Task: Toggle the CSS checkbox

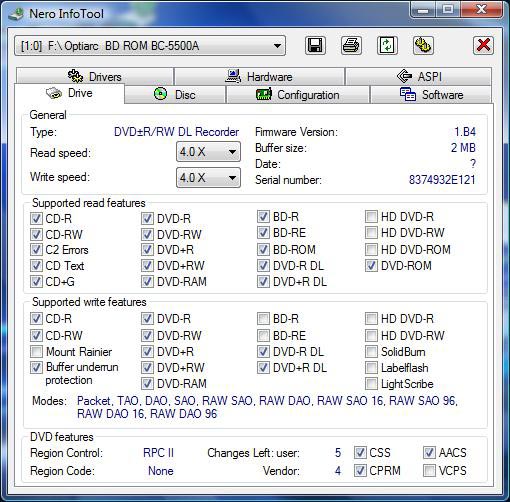Action: tap(360, 453)
